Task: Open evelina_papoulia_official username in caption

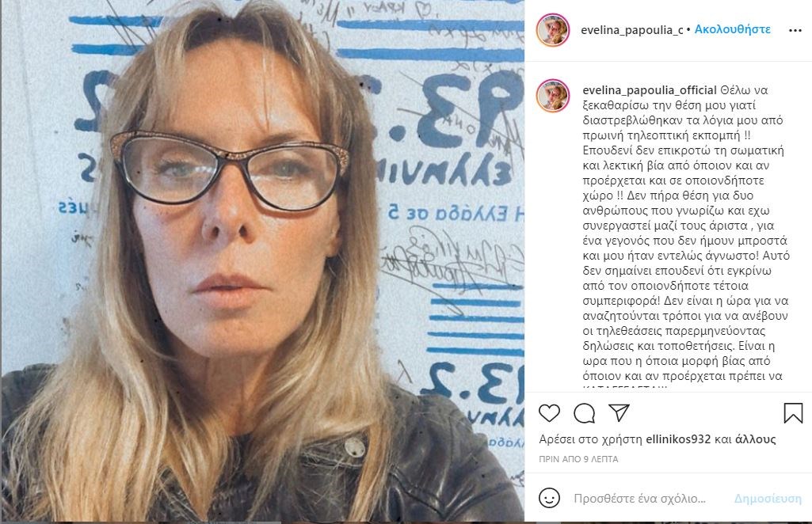Action: point(650,90)
